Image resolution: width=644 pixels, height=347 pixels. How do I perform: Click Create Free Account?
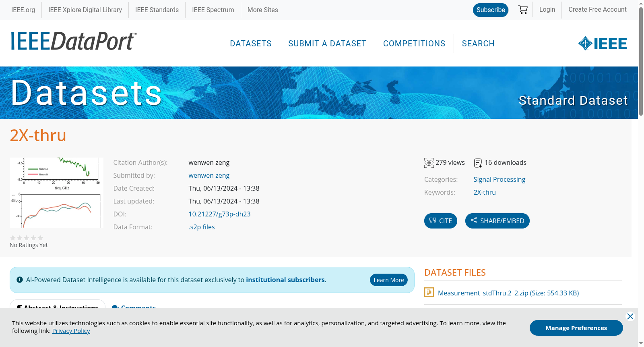tap(597, 10)
